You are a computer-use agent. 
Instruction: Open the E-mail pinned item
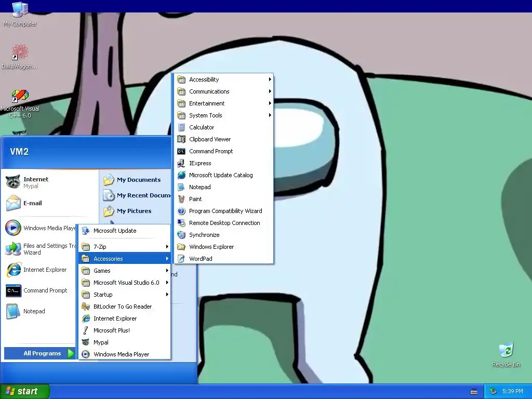click(x=50, y=203)
